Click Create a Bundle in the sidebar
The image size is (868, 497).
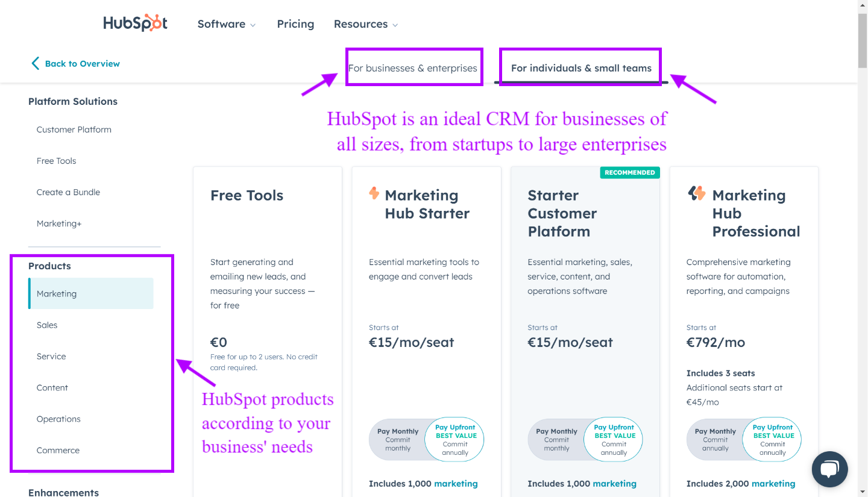coord(68,192)
